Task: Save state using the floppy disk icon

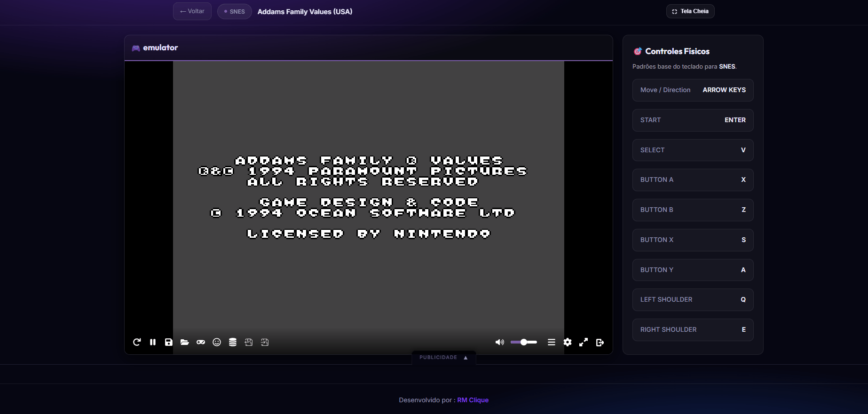Action: click(169, 342)
